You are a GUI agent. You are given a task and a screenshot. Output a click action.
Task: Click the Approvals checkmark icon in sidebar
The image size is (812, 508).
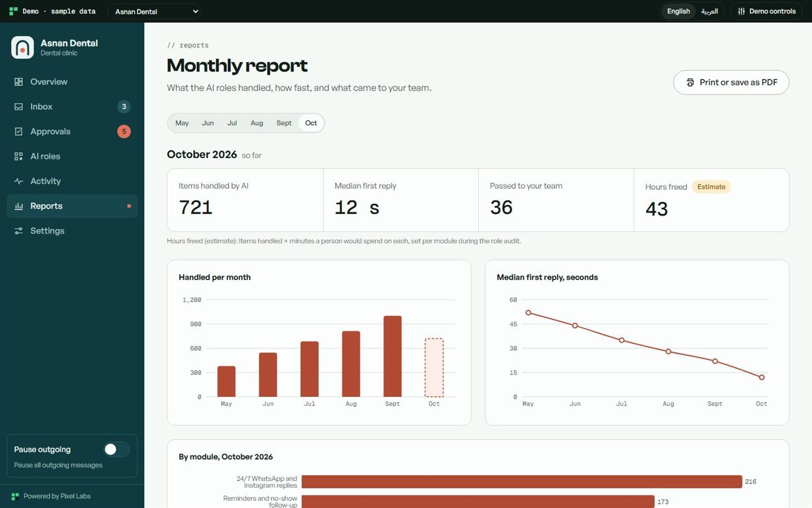19,132
